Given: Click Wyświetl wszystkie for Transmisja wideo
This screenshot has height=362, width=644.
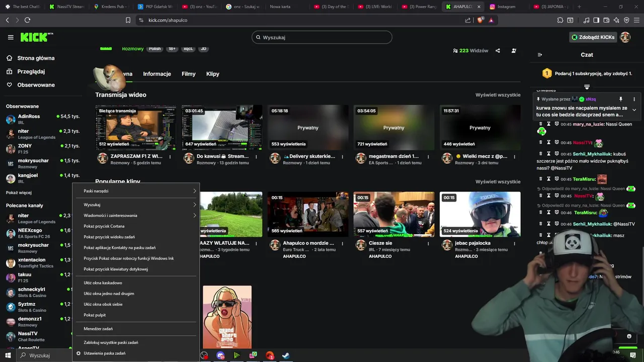Looking at the screenshot, I should point(498,95).
